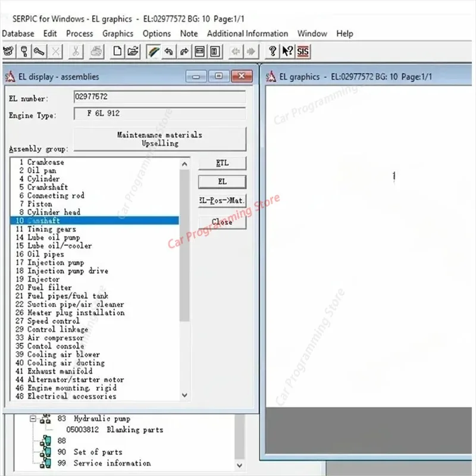Screen dimensions: 476x476
Task: Click the printer icon in the toolbar
Action: click(x=97, y=51)
